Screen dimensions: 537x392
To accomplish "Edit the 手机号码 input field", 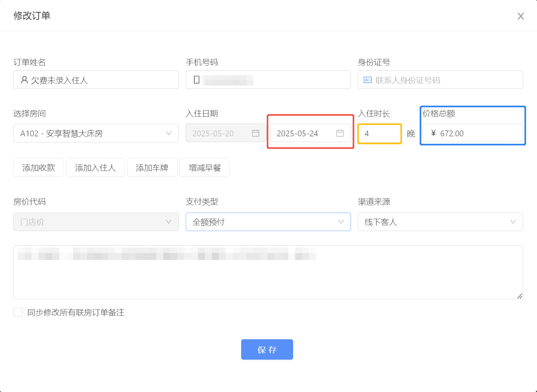I will tap(268, 80).
